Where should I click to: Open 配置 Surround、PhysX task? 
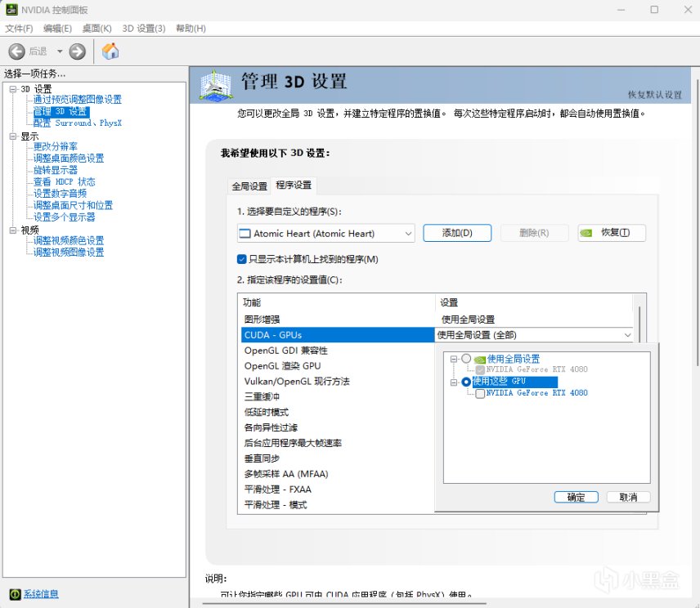(x=78, y=123)
